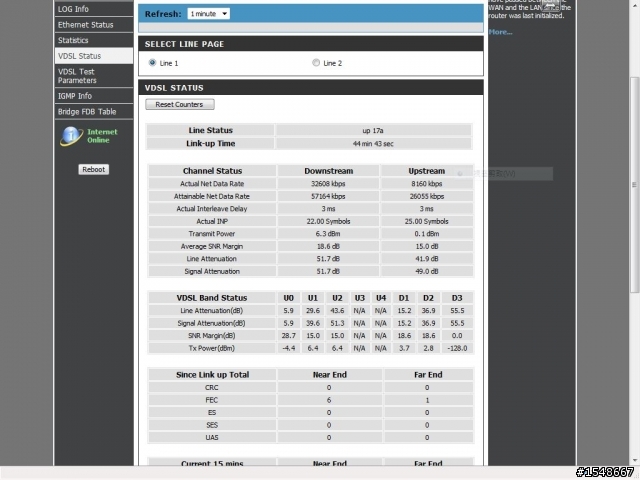Click the 'VDSL STATUS' section title
Image resolution: width=640 pixels, height=480 pixels.
click(174, 88)
